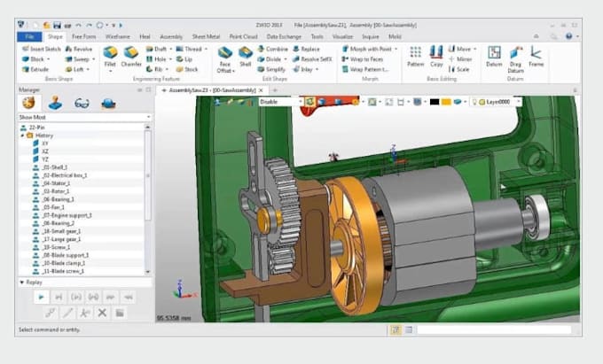
Task: Activate the Fillet tool
Action: coord(110,57)
